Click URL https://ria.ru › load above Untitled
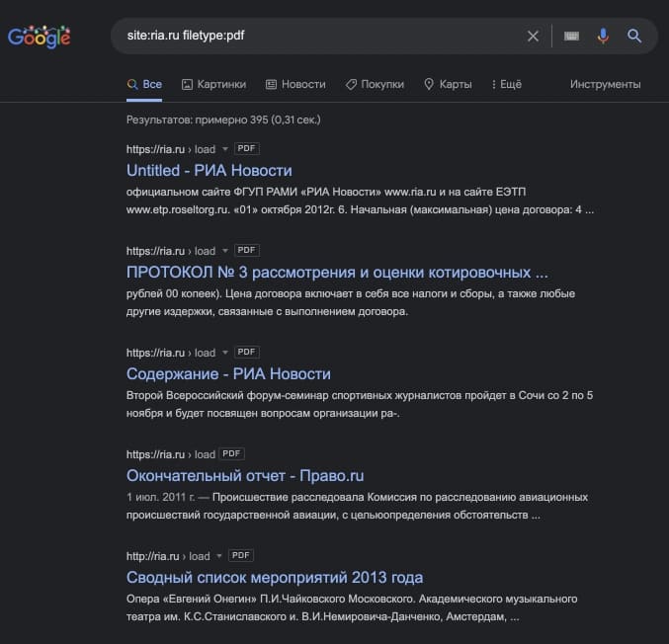 pos(171,149)
